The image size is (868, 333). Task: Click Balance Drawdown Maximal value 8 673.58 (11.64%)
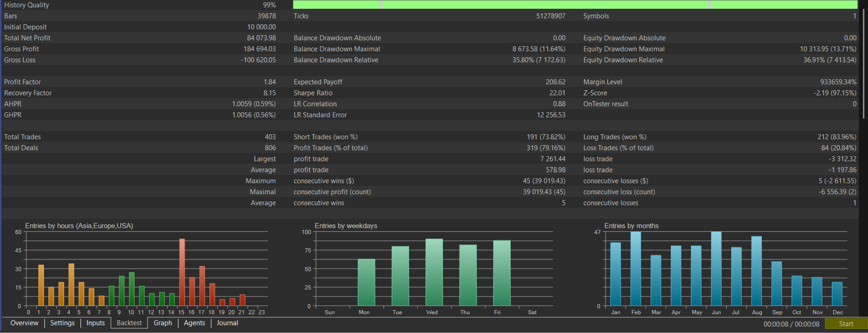[539, 49]
